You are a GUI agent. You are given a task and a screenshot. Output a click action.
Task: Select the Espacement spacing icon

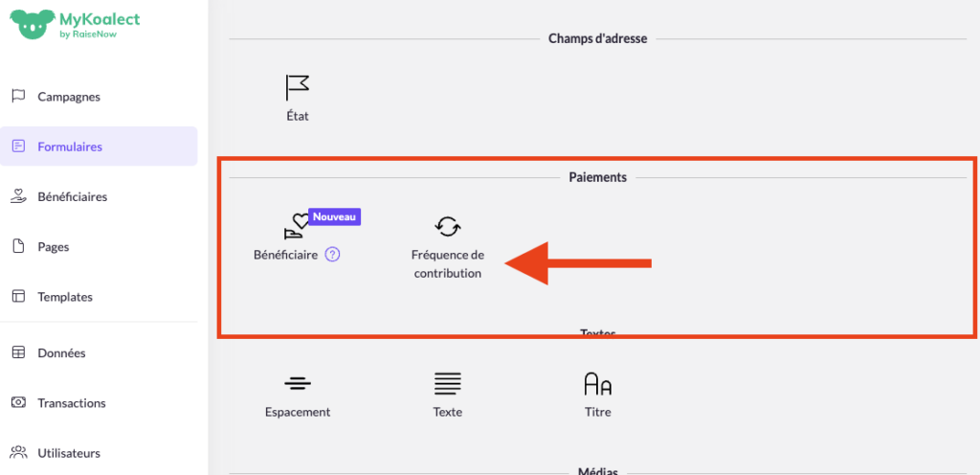[298, 384]
